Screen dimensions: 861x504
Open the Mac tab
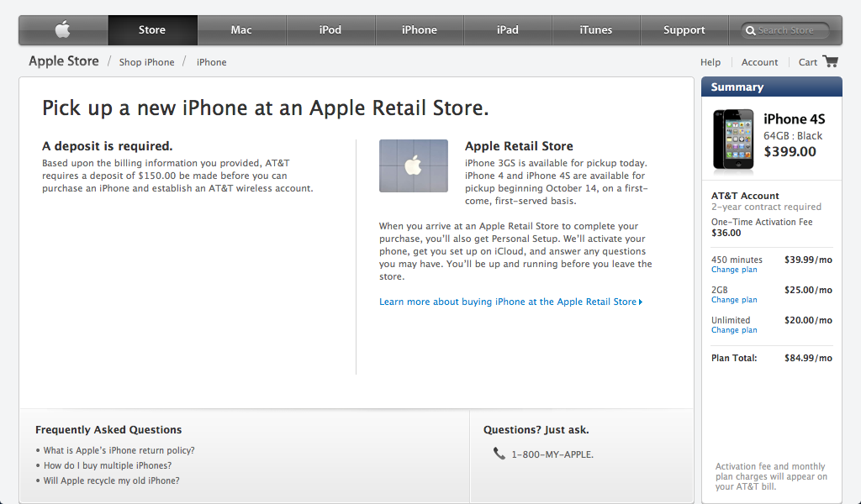tap(241, 30)
